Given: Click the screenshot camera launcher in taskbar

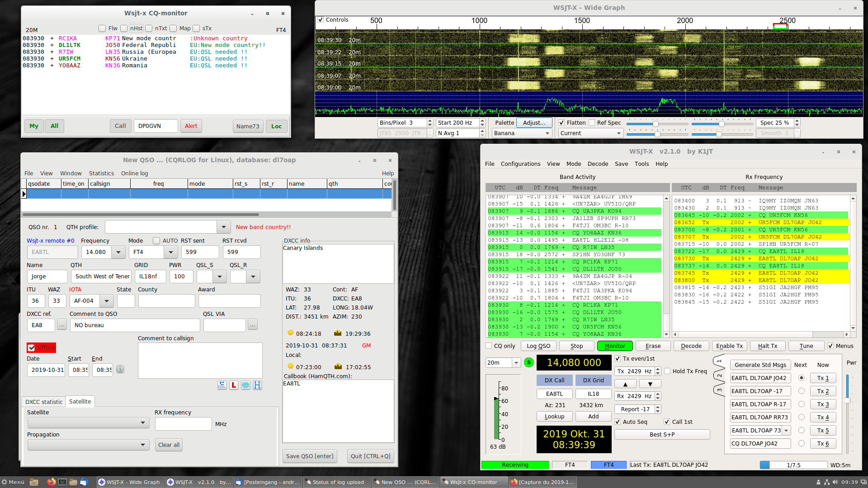Looking at the screenshot, I should pyautogui.click(x=34, y=482).
